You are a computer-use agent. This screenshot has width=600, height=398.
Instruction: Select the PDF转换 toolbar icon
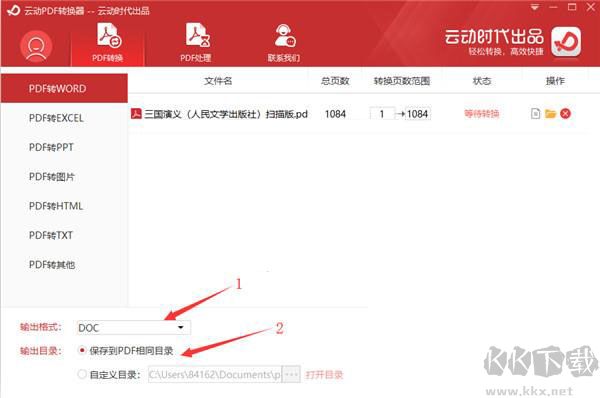pos(108,35)
